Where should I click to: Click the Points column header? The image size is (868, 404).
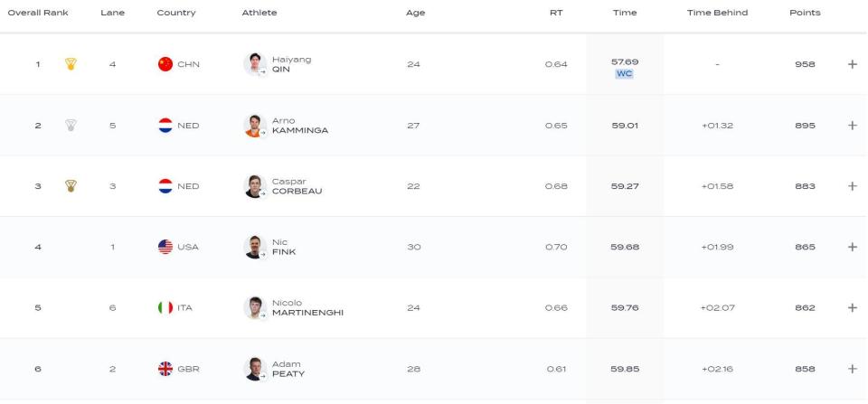tap(805, 13)
